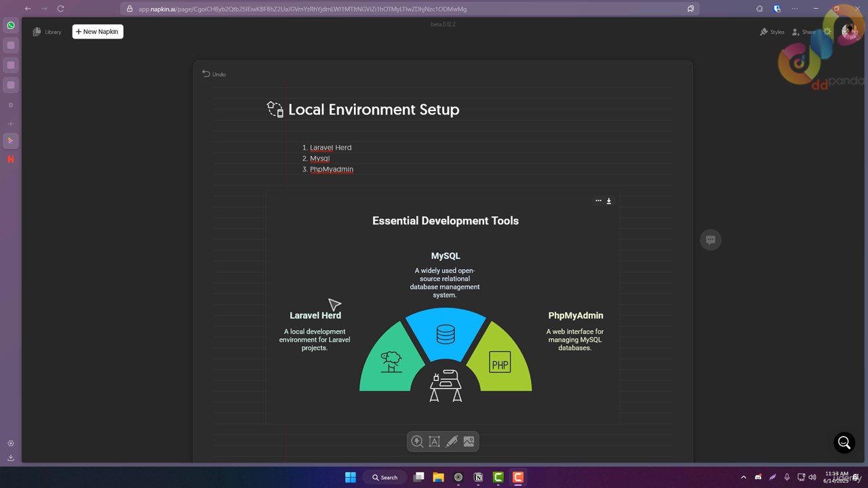Click the title icon beside Local Environment Setup

tap(275, 109)
